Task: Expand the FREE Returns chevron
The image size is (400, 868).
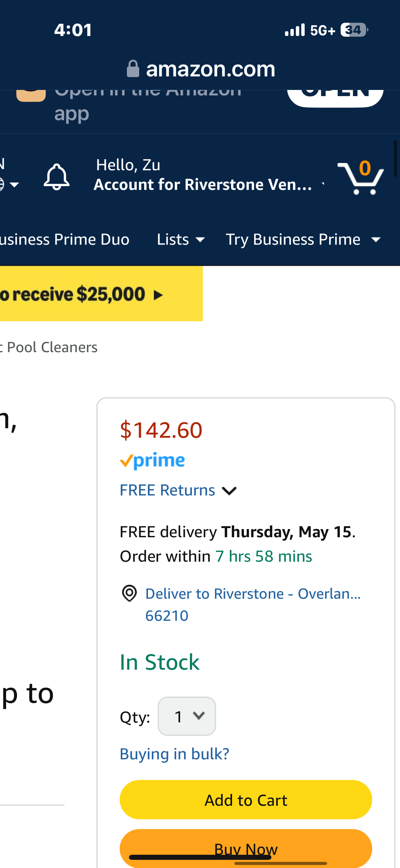Action: (229, 491)
